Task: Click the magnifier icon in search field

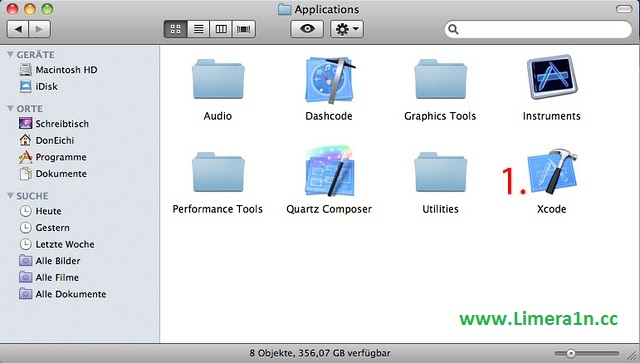Action: [453, 29]
